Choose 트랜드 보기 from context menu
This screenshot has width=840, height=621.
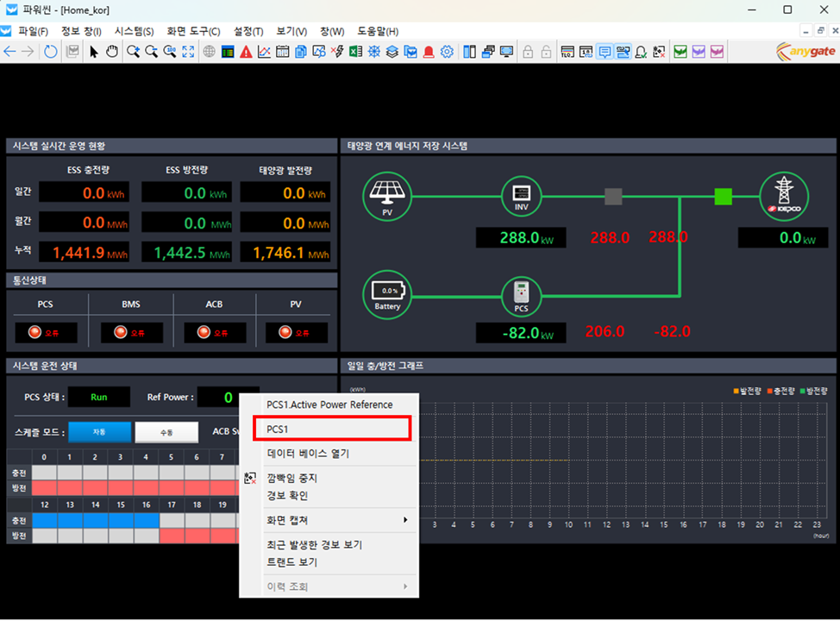pos(291,562)
